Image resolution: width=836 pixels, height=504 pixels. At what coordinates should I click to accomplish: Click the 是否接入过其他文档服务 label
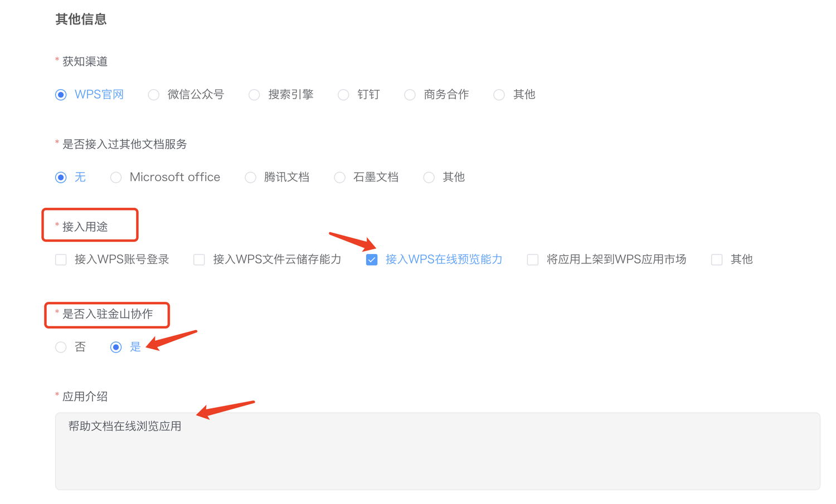coord(124,144)
